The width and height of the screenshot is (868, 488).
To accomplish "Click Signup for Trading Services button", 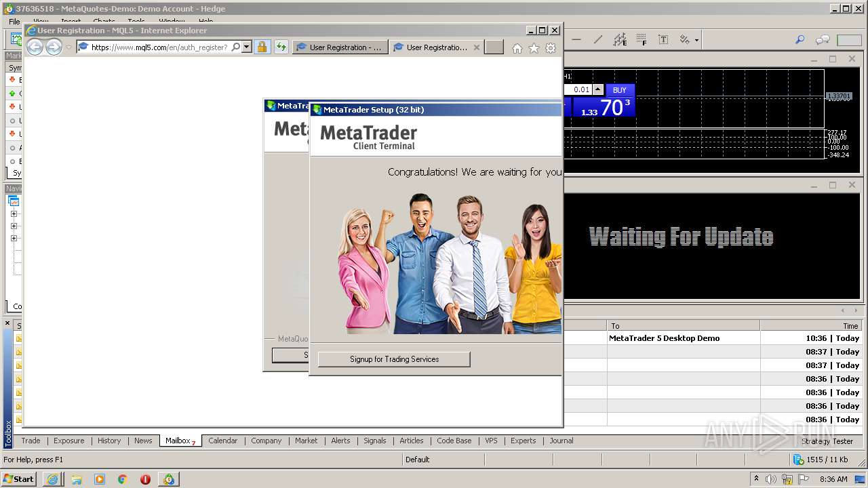I will tap(394, 359).
